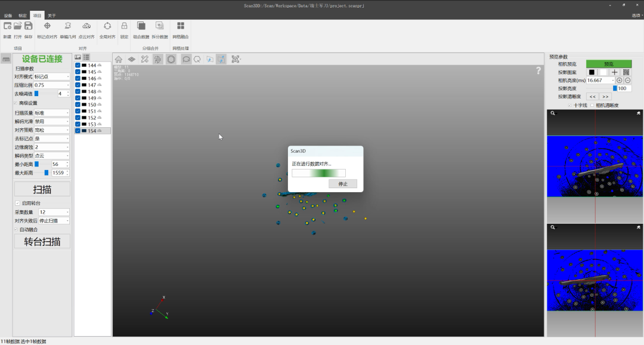This screenshot has width=644, height=345.
Task: Click the scanner device sidebar icon
Action: coord(6,59)
